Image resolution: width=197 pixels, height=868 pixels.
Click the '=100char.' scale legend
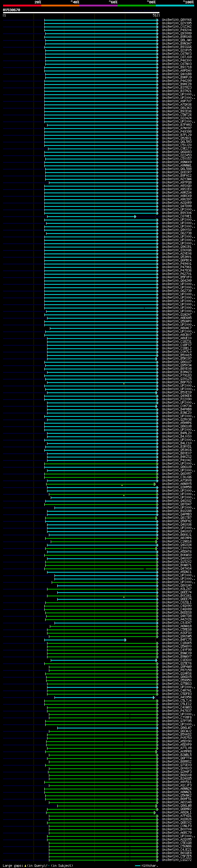(146, 865)
